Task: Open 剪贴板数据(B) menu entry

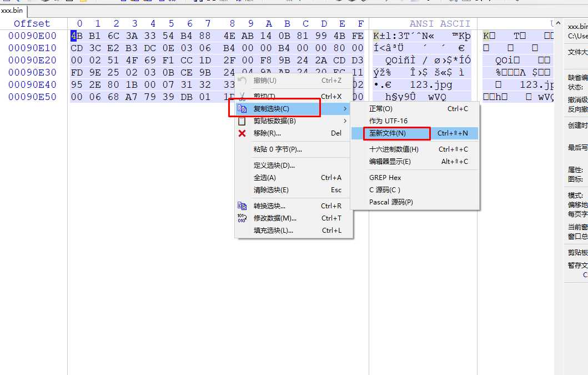Action: point(293,121)
